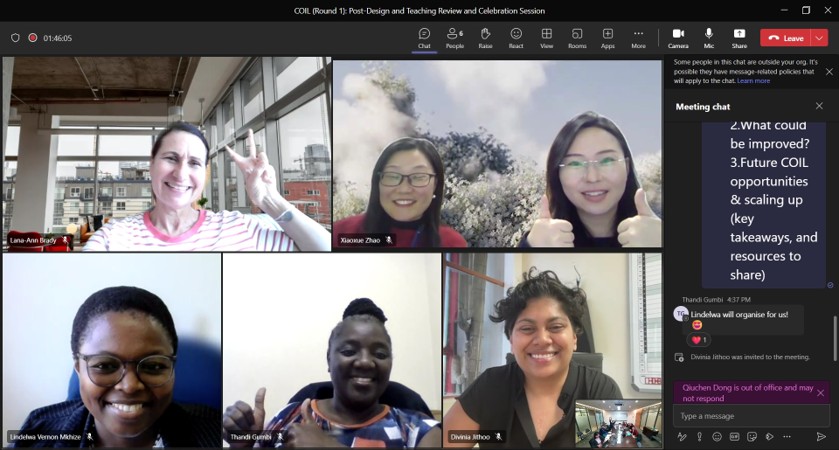The image size is (839, 450).
Task: Send the chat message with arrow icon
Action: click(821, 437)
